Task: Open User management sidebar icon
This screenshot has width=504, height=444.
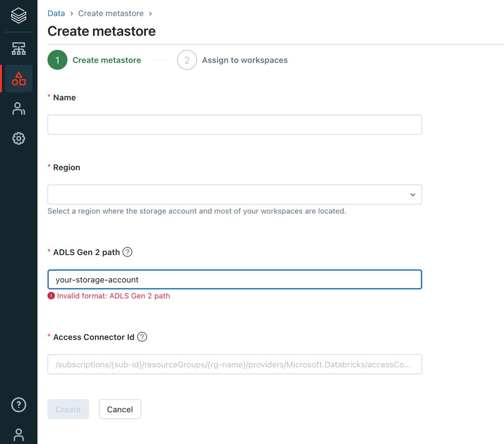Action: coord(19,108)
